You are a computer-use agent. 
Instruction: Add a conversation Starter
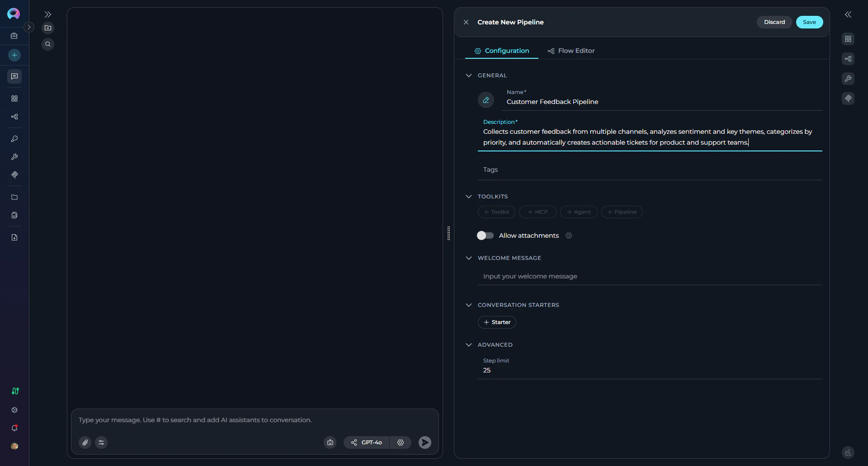point(496,322)
